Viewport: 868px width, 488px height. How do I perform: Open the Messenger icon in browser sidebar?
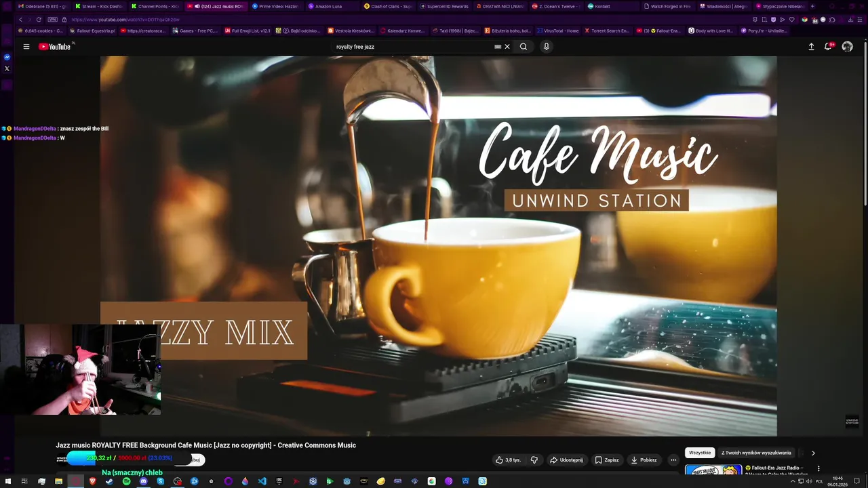point(7,58)
